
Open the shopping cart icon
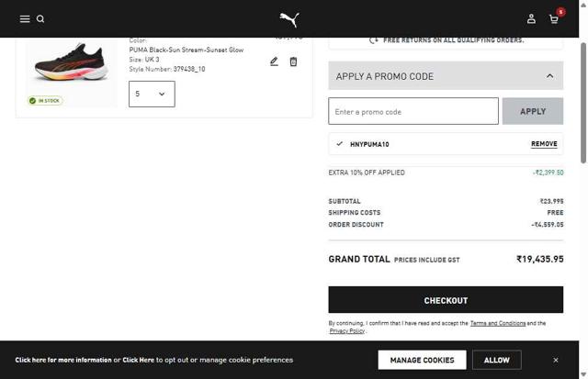(x=554, y=18)
